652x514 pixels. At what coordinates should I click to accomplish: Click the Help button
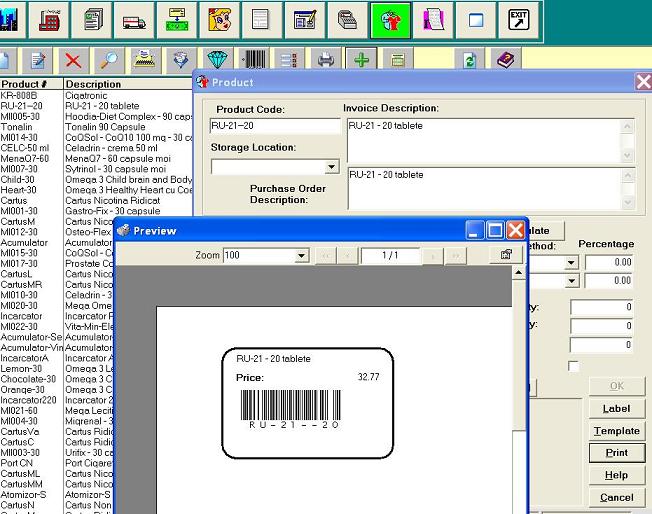pyautogui.click(x=617, y=475)
